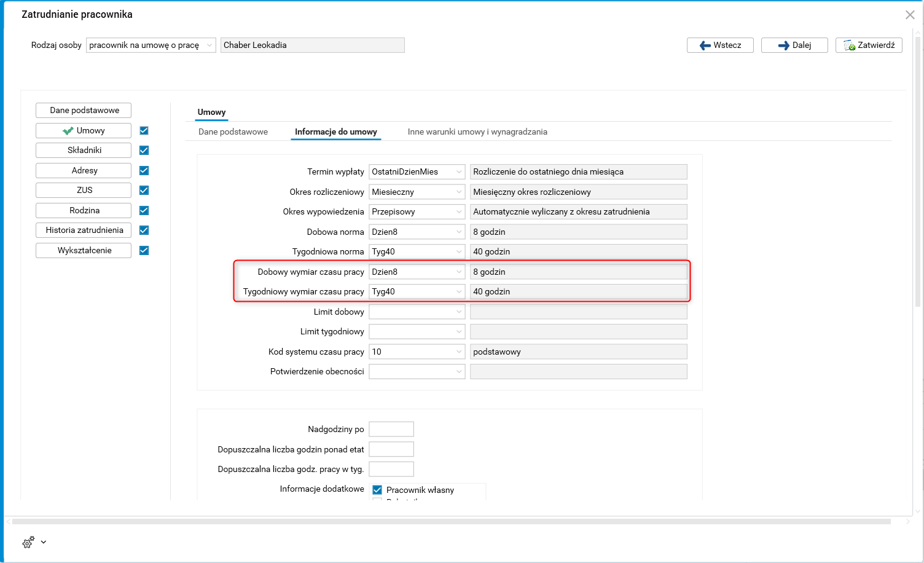Uncheck the Pracownik własny checkbox

tap(377, 490)
